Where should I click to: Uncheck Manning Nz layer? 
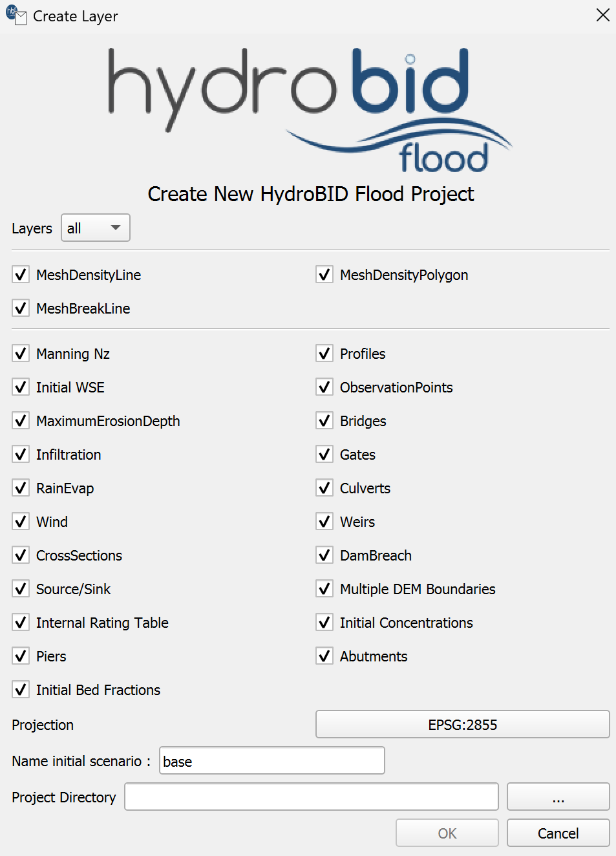click(21, 354)
